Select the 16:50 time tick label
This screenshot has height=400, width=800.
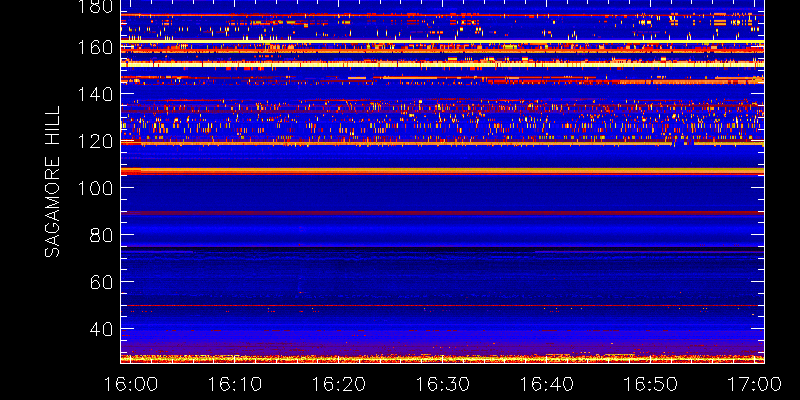pyautogui.click(x=651, y=384)
